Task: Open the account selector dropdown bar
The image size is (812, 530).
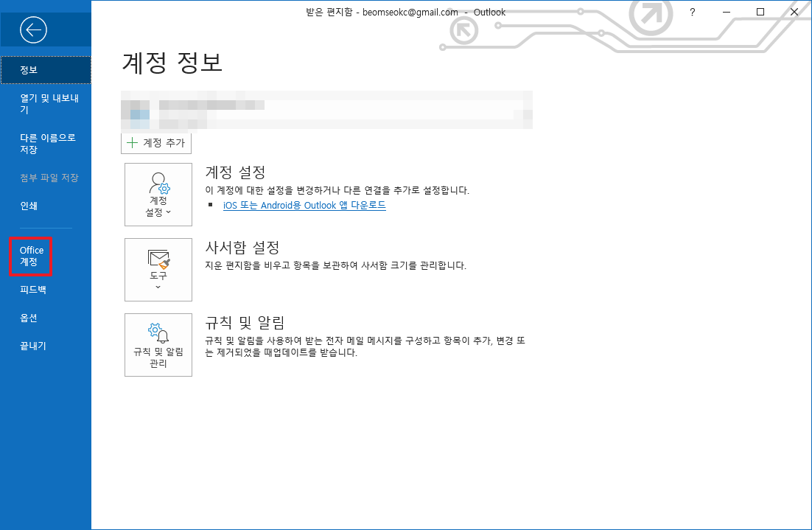Action: point(326,110)
